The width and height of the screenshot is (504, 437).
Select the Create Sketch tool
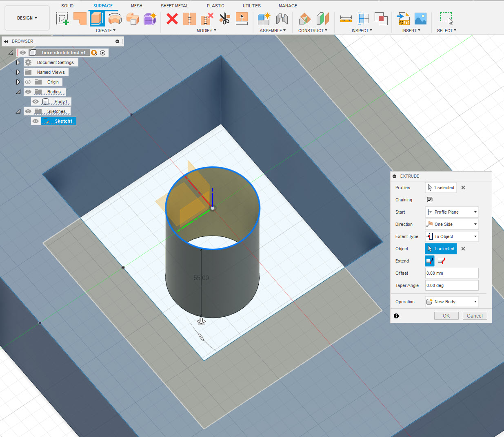click(x=62, y=19)
